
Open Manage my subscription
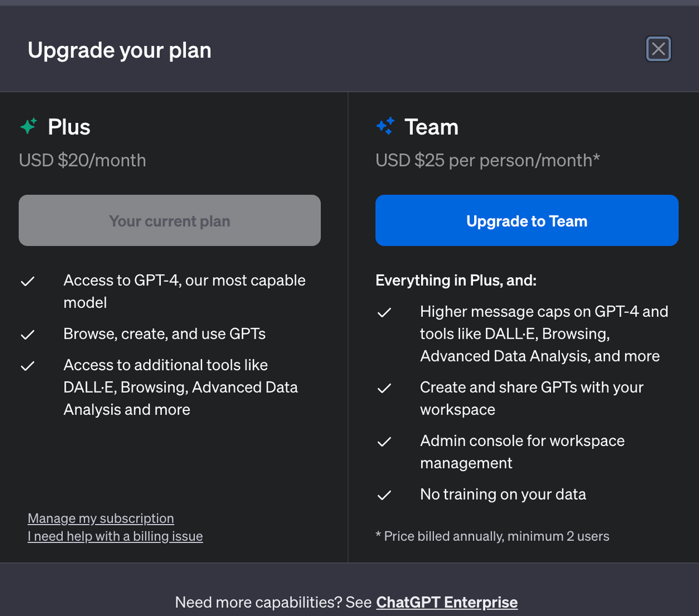pos(100,518)
